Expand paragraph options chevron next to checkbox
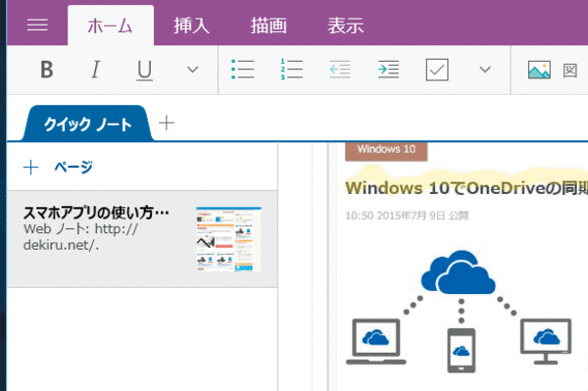This screenshot has height=391, width=588. [485, 70]
